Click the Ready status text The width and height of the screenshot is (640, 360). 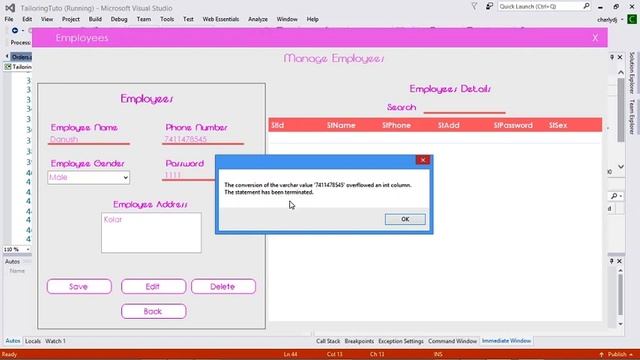tap(9, 354)
